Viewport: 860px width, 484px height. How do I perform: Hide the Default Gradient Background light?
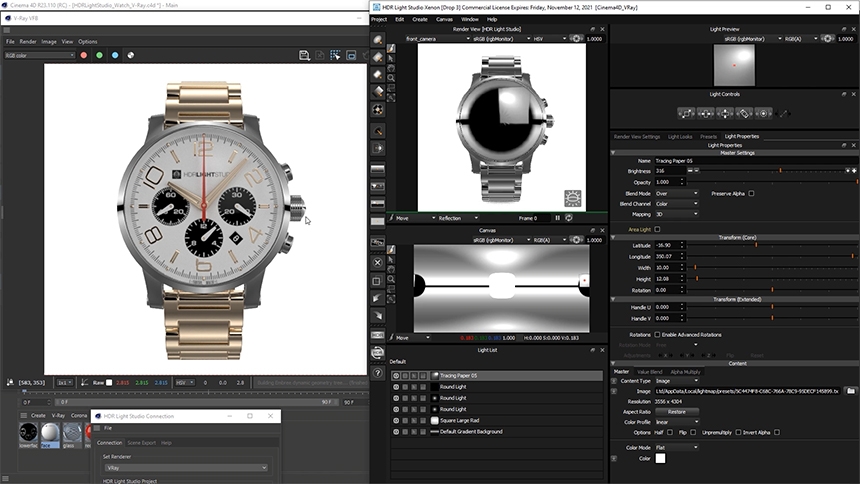(x=396, y=432)
